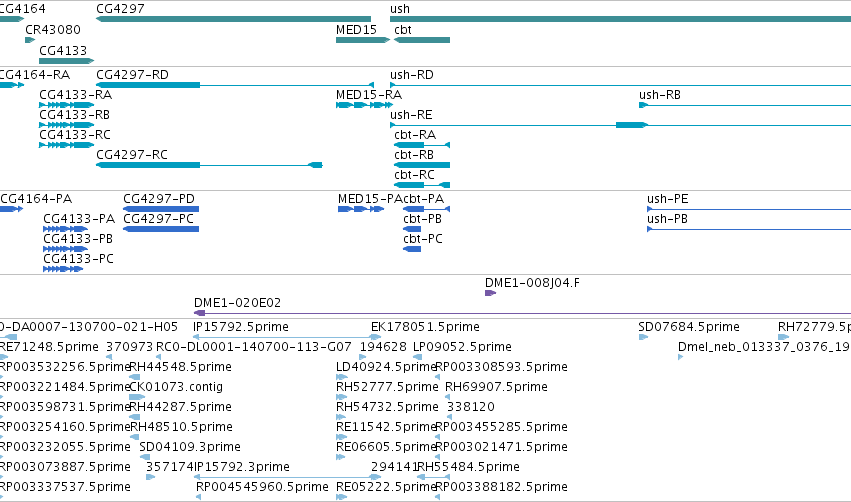
Task: Select the RH55484.5prime EST label
Action: click(x=468, y=468)
